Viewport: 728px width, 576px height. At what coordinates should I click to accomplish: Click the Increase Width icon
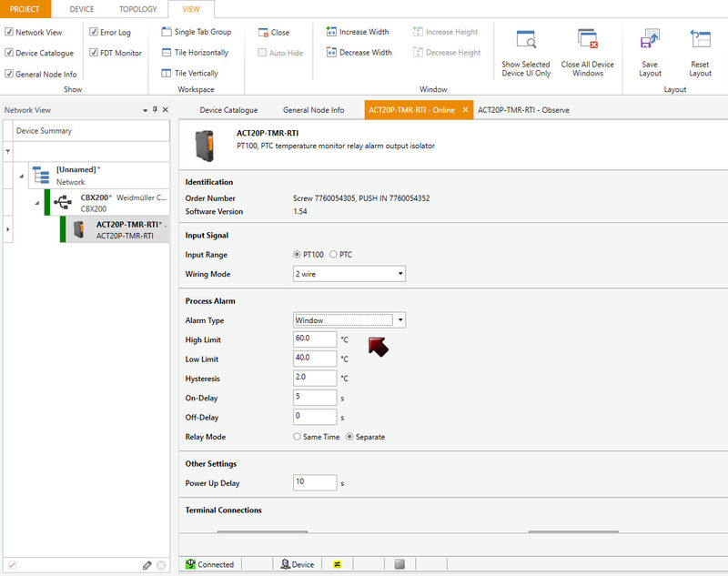[x=331, y=32]
